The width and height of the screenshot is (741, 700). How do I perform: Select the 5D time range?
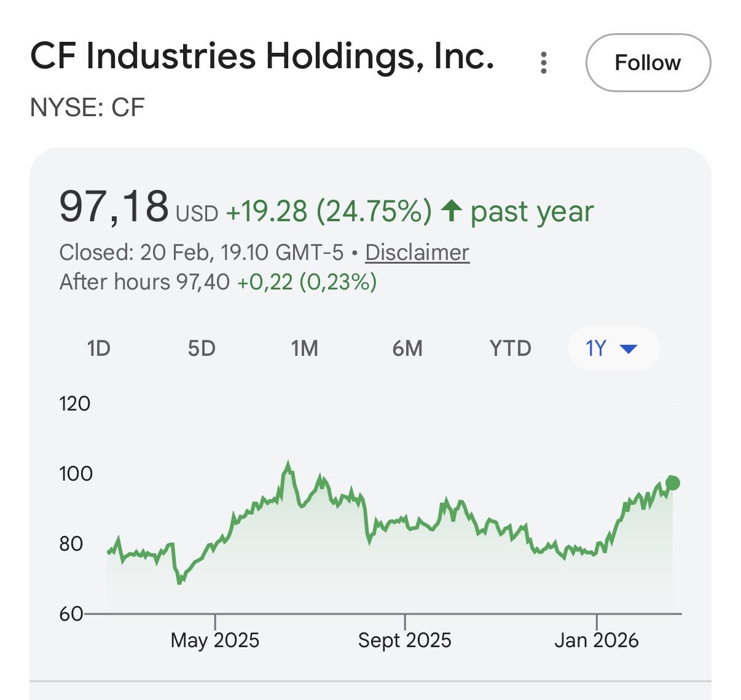click(x=202, y=348)
